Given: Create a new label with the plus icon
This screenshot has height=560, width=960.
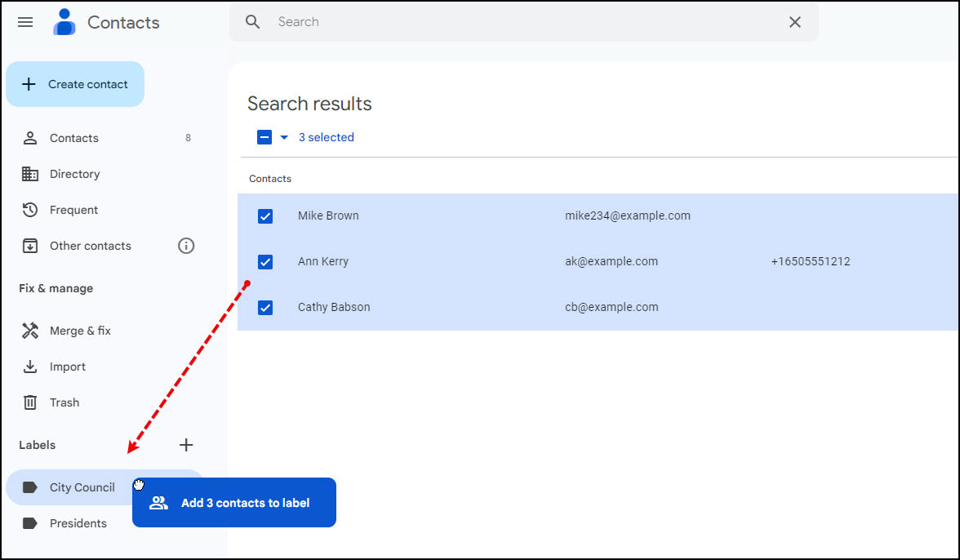Looking at the screenshot, I should coord(185,445).
